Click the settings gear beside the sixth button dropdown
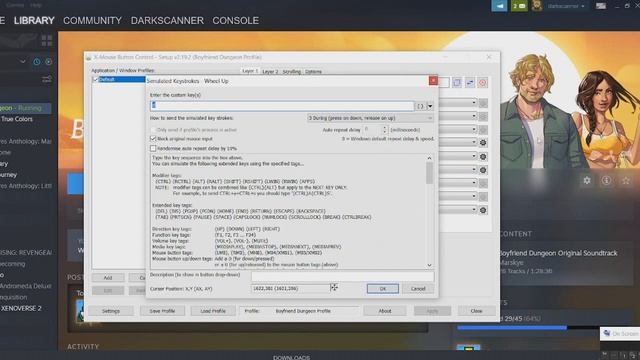The image size is (640, 360). pyautogui.click(x=483, y=170)
